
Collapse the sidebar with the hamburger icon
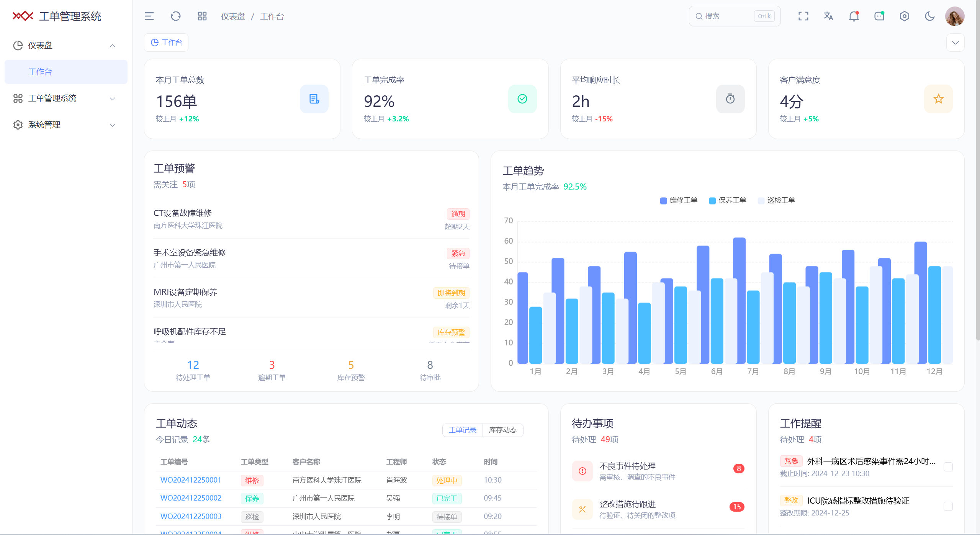pos(149,16)
